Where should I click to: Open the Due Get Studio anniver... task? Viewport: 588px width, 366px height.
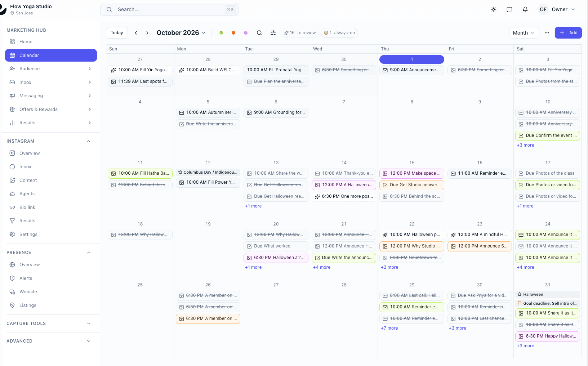coord(412,185)
